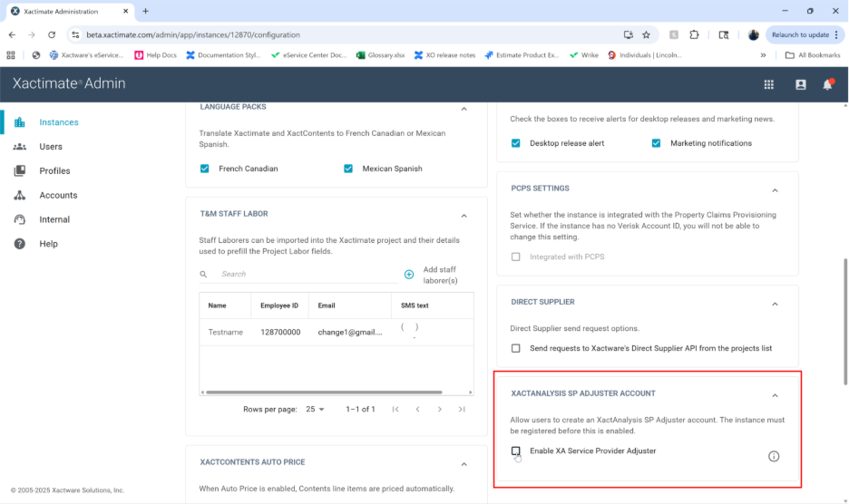Screen dimensions: 849x504
Task: Go to last page of staff table
Action: point(462,409)
